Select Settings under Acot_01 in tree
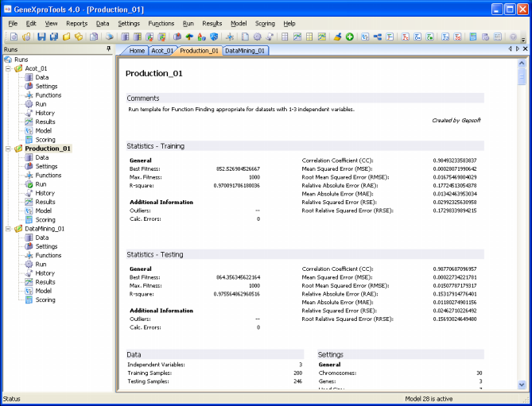This screenshot has height=406, width=532. (46, 86)
